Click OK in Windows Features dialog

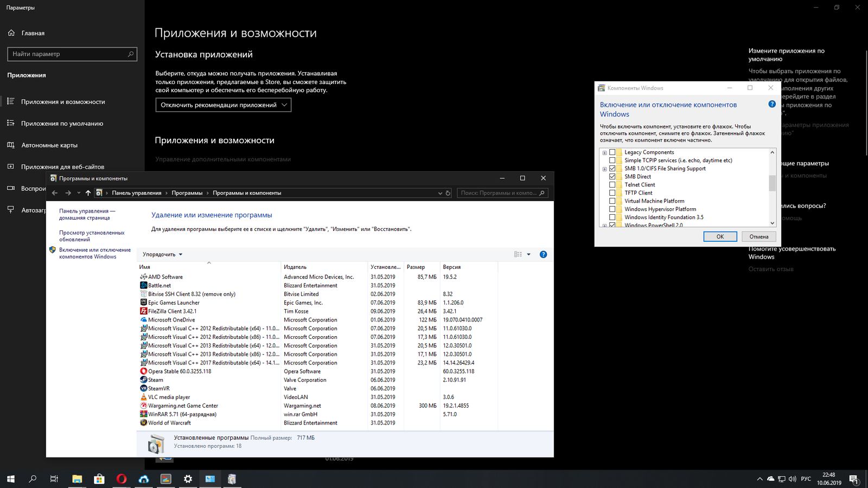(x=720, y=236)
